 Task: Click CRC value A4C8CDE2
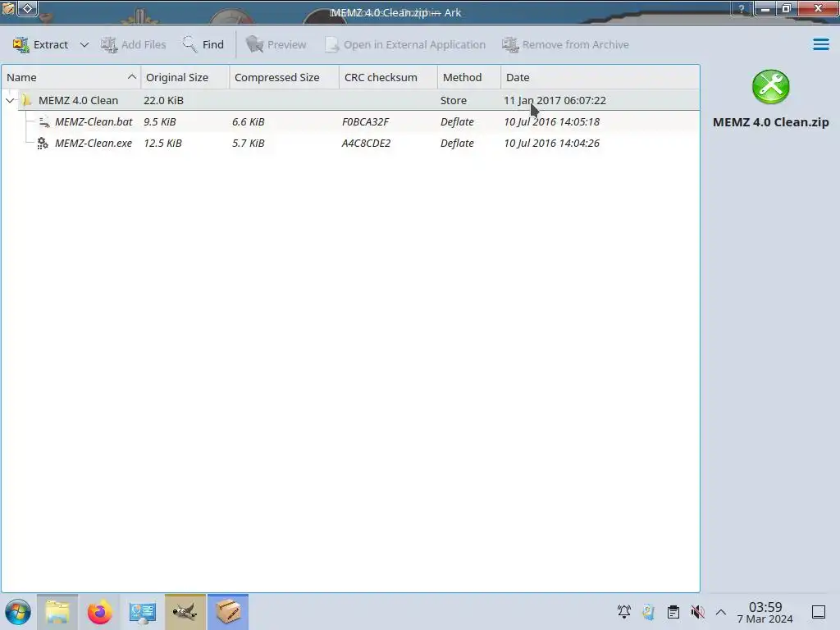366,143
